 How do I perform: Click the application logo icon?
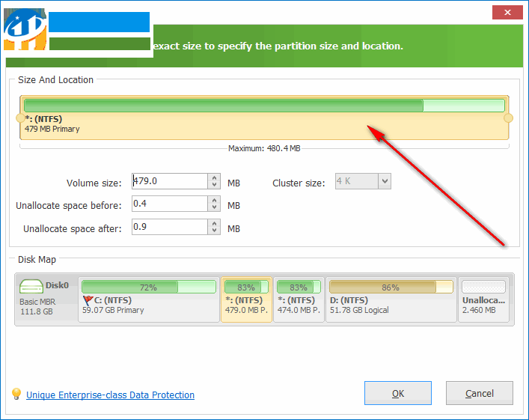25,29
